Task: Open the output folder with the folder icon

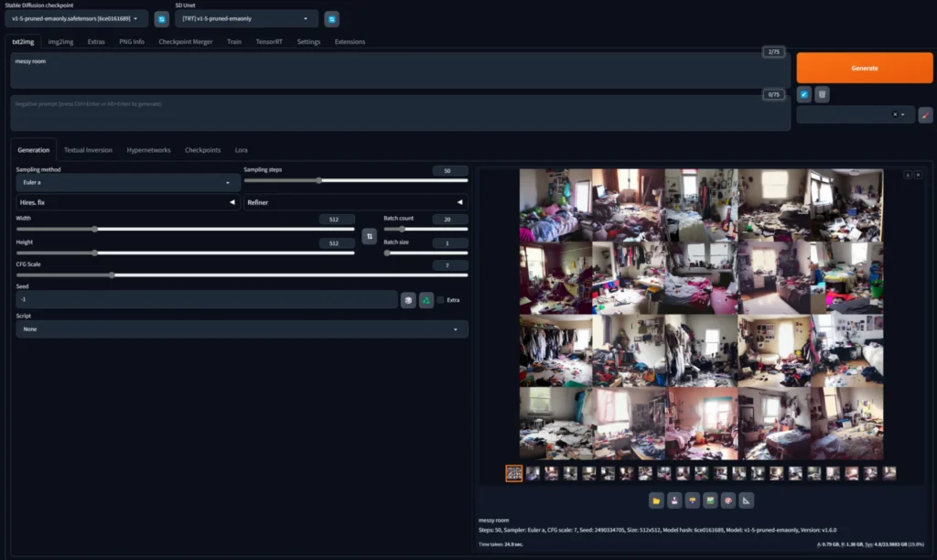Action: pyautogui.click(x=656, y=500)
